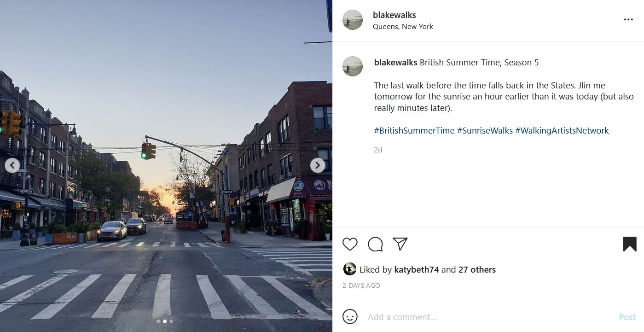Open the post via the 2d timestamp
Image resolution: width=644 pixels, height=332 pixels.
(x=377, y=150)
